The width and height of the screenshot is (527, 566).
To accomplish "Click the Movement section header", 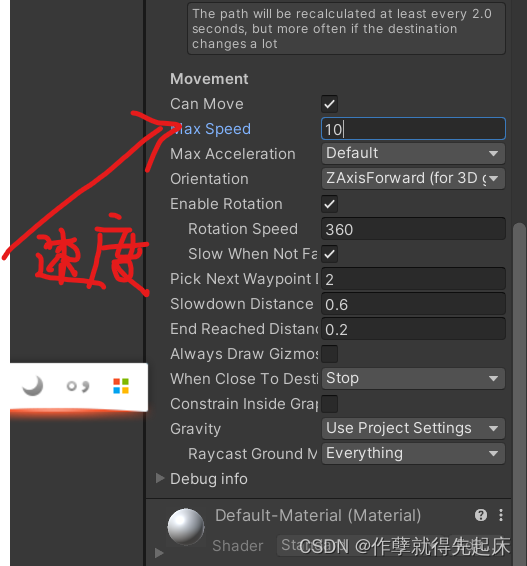I will pyautogui.click(x=209, y=79).
